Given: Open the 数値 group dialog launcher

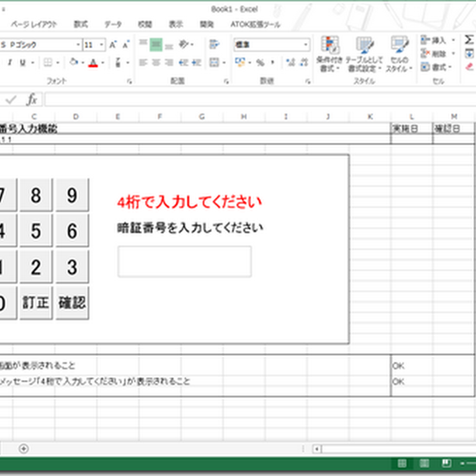Looking at the screenshot, I should point(308,81).
